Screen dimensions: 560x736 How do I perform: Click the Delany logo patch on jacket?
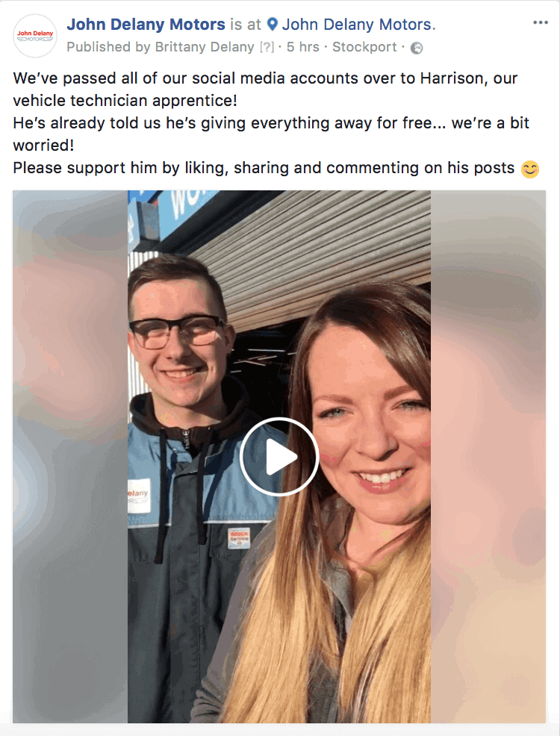click(x=139, y=496)
